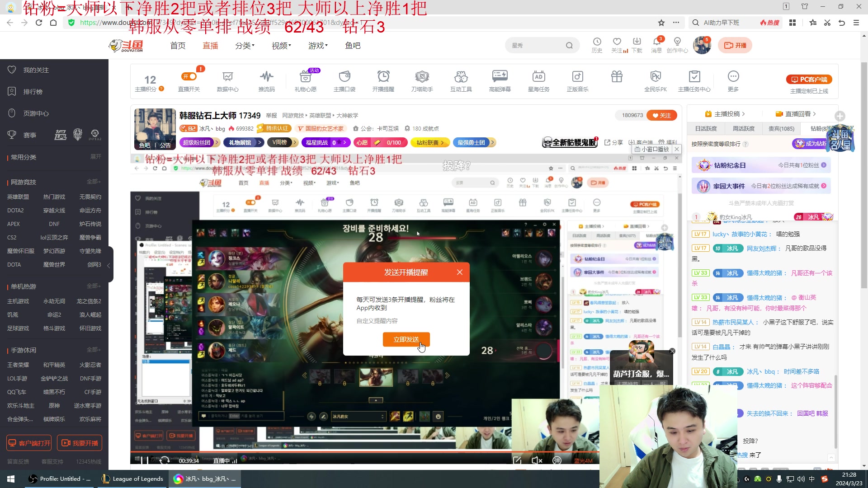Click the search magnifier icon in Douyu search
Image resolution: width=868 pixels, height=488 pixels.
[569, 45]
